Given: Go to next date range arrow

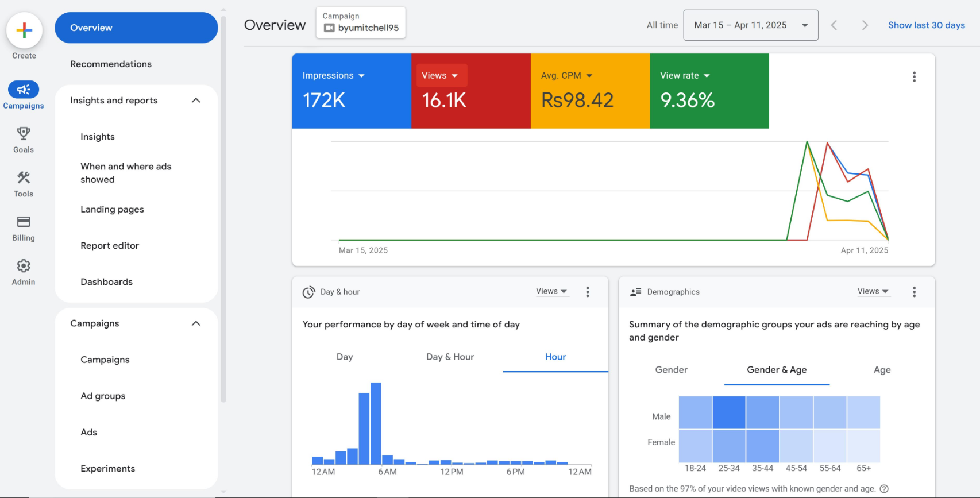Looking at the screenshot, I should coord(865,25).
